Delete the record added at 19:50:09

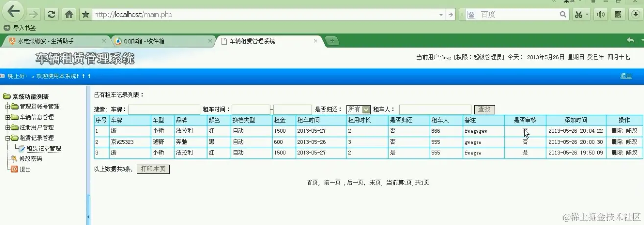[x=617, y=153]
